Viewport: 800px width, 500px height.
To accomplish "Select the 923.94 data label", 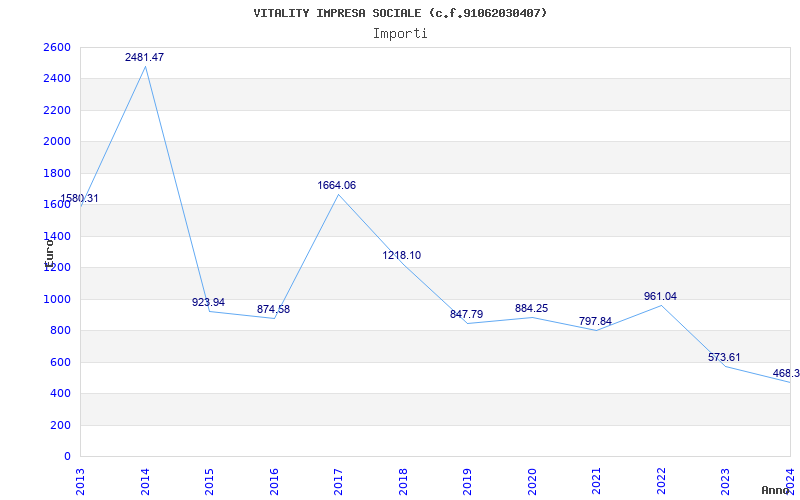I will point(208,302).
